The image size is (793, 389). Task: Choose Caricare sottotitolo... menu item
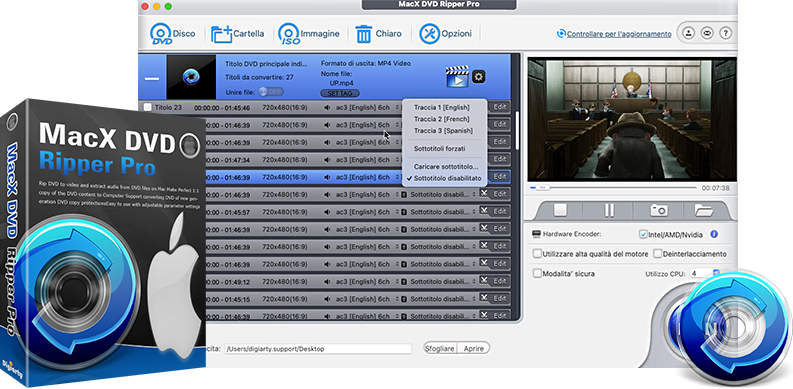pos(446,166)
